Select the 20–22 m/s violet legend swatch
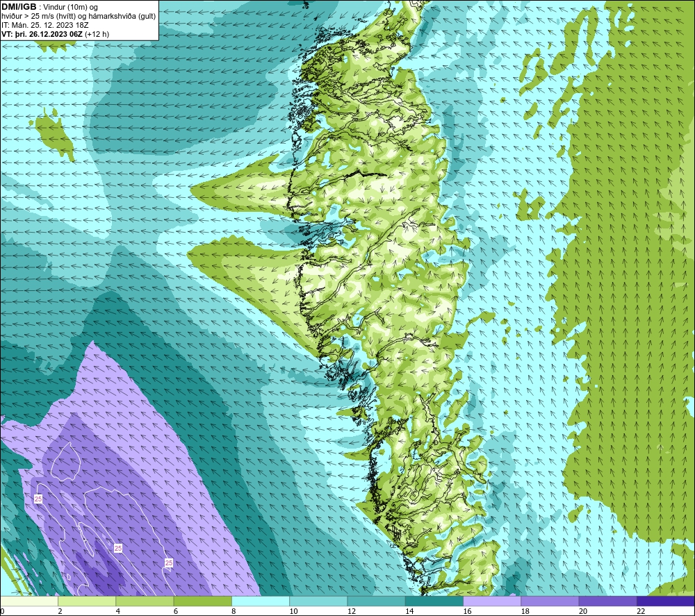The height and width of the screenshot is (616, 695). [x=607, y=601]
